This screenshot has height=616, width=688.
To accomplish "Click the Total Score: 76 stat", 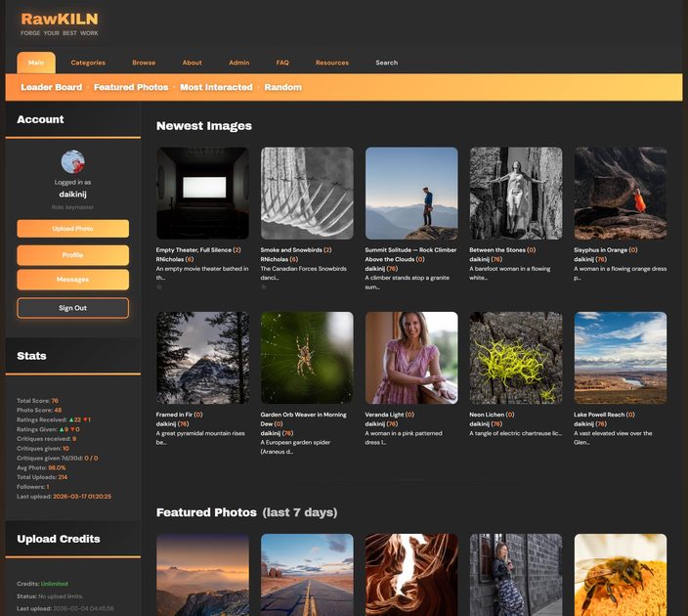I will pyautogui.click(x=38, y=401).
